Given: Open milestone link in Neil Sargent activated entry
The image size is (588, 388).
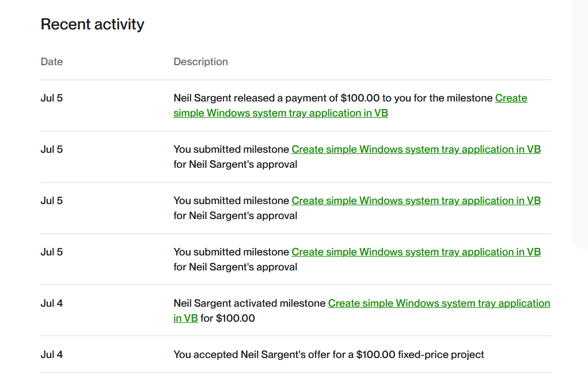Looking at the screenshot, I should [x=439, y=303].
